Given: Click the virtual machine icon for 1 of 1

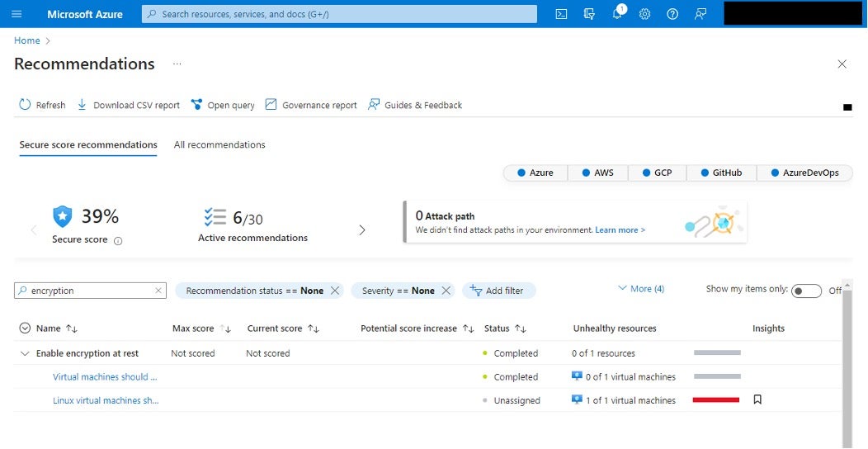Looking at the screenshot, I should (577, 399).
